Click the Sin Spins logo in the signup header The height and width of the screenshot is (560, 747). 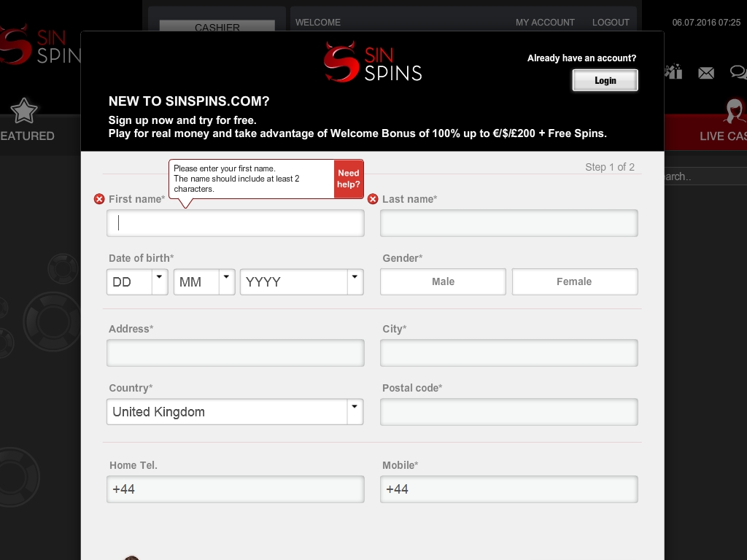(x=373, y=62)
